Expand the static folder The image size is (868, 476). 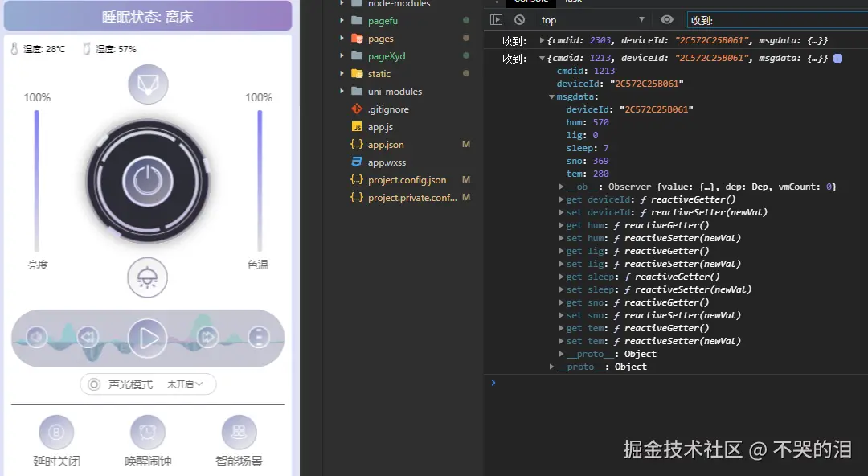[x=342, y=74]
